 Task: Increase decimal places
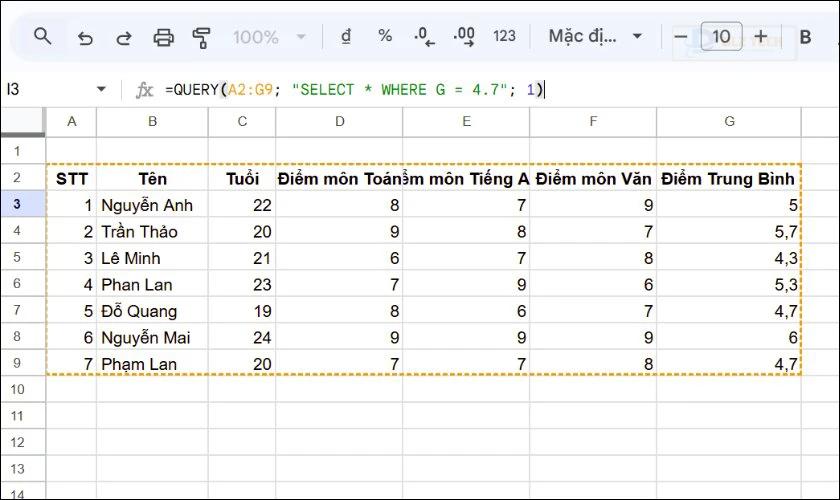pos(464,36)
